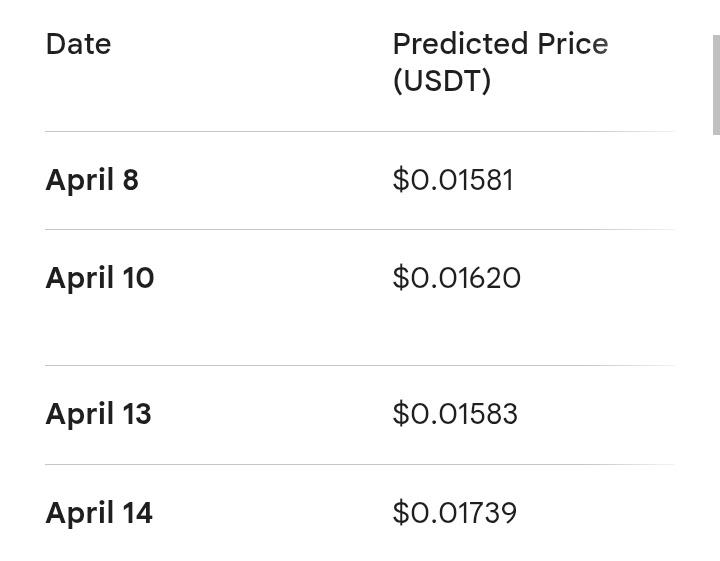Click the $0.01739 price value
Image resolution: width=720 pixels, height=561 pixels.
[455, 513]
